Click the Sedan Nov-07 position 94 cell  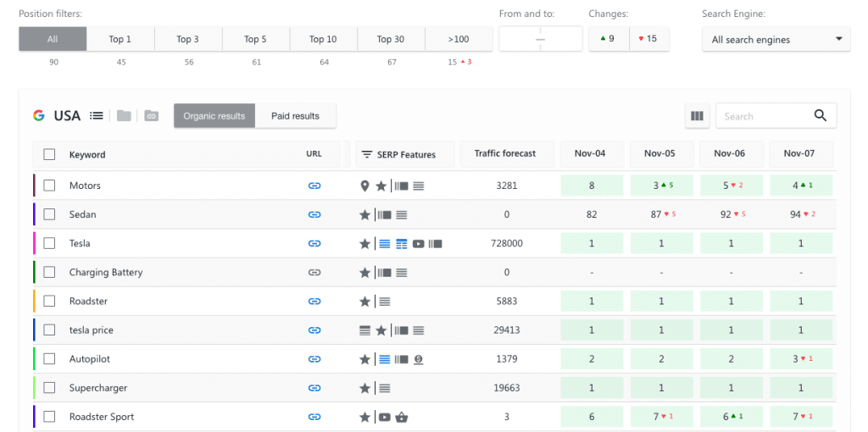[801, 214]
